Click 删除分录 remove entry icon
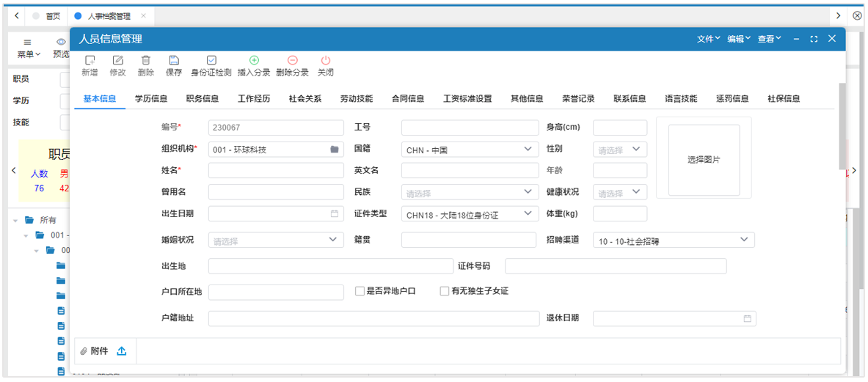 pyautogui.click(x=292, y=61)
